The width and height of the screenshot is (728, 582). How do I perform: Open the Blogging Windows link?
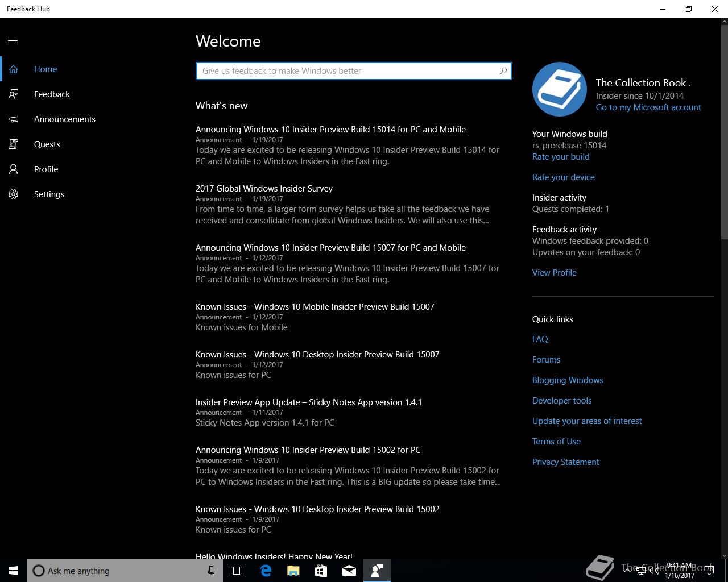coord(568,380)
